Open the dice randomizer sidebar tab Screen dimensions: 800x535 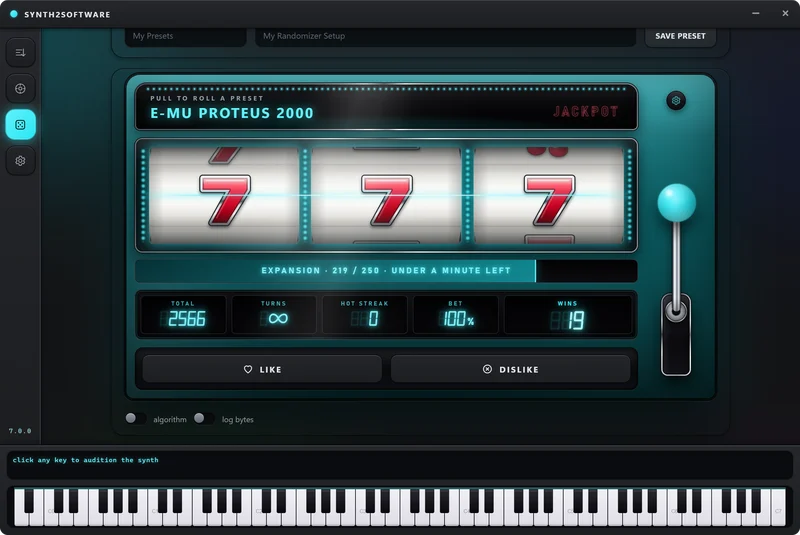tap(20, 124)
